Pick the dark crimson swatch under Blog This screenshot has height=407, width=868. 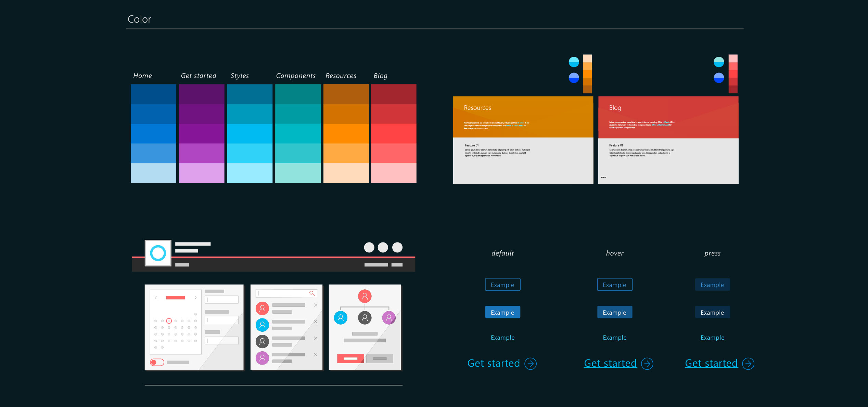pos(394,94)
